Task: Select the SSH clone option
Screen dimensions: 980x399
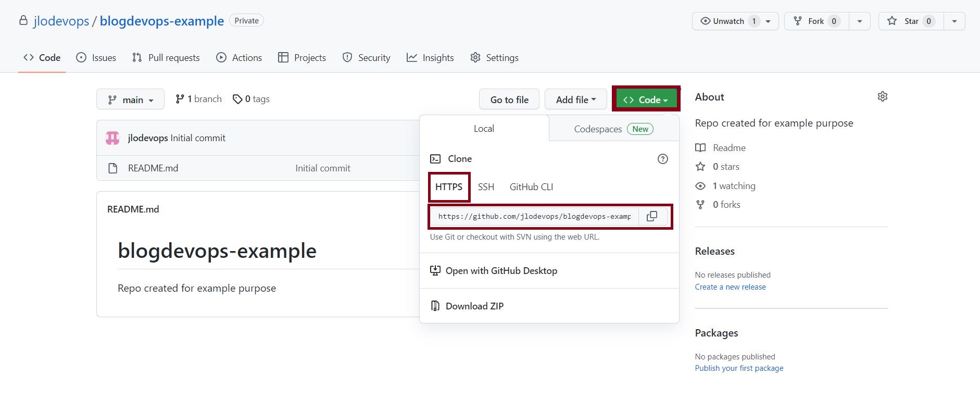Action: (486, 187)
